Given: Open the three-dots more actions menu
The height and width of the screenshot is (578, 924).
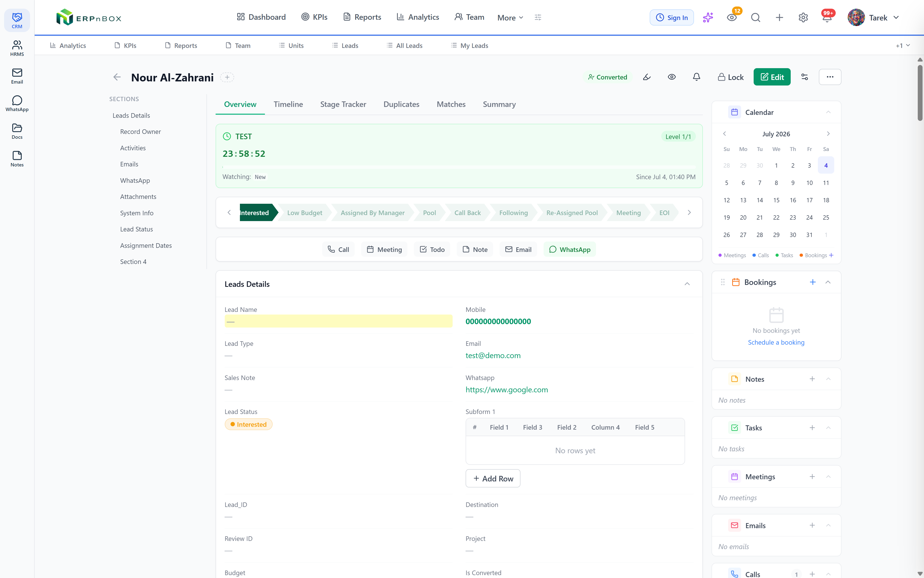Looking at the screenshot, I should [x=830, y=77].
